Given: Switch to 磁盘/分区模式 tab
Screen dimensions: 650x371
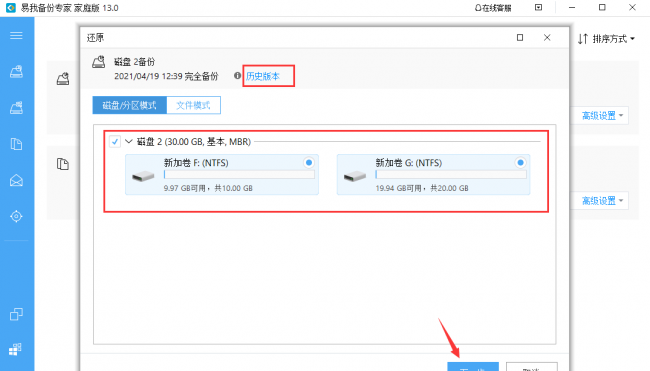Looking at the screenshot, I should 129,105.
